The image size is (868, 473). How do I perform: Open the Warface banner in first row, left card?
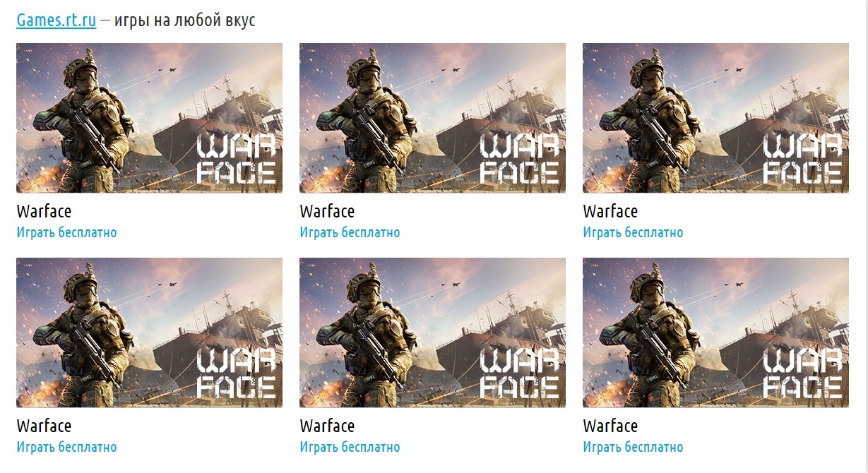tap(149, 118)
